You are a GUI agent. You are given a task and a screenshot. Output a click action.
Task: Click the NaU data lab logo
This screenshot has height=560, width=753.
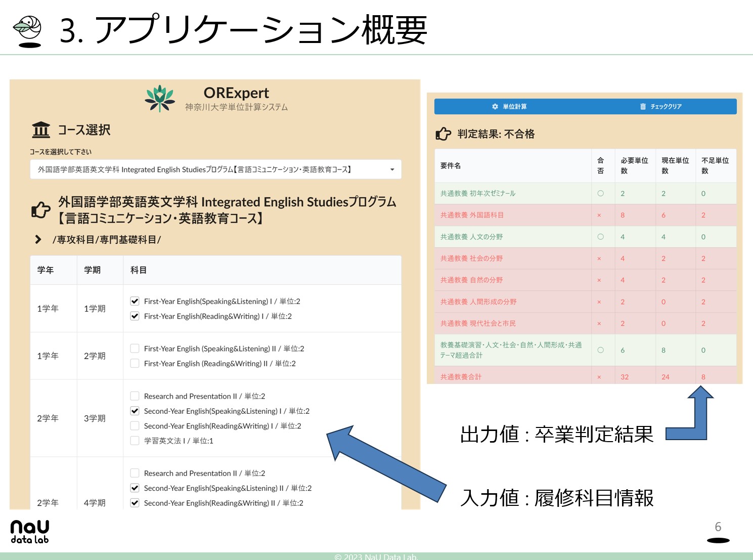click(x=30, y=532)
